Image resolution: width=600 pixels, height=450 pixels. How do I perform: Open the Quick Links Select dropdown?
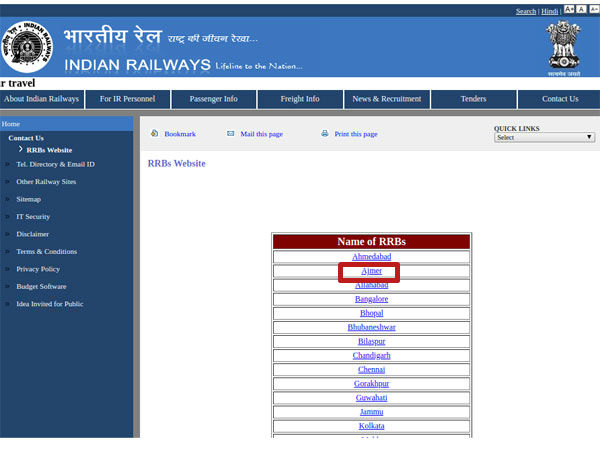[x=544, y=137]
